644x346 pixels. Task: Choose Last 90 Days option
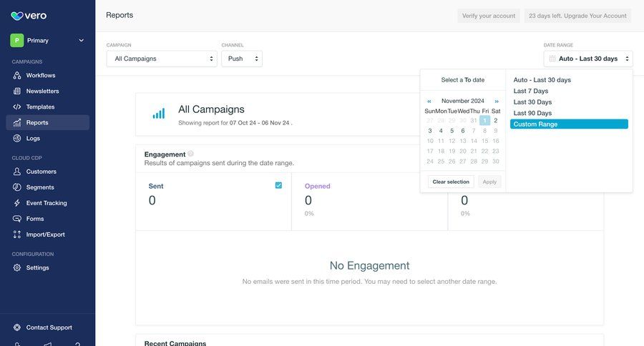[x=532, y=113]
